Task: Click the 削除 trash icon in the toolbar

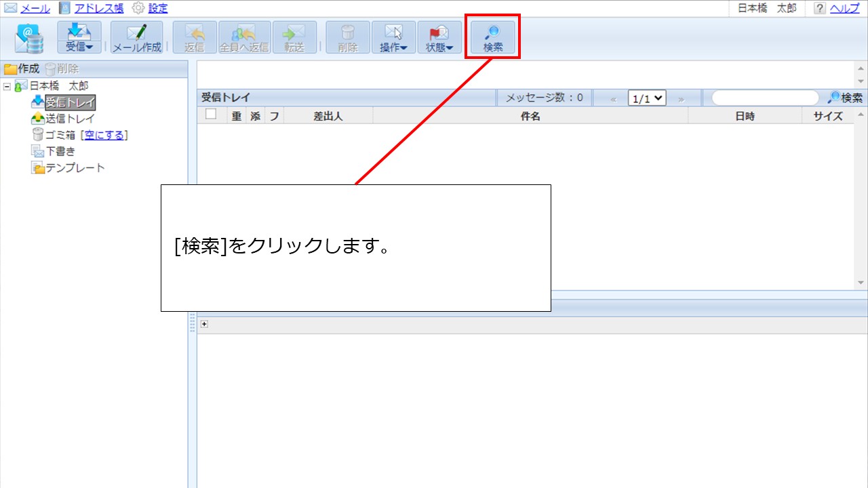Action: (347, 37)
